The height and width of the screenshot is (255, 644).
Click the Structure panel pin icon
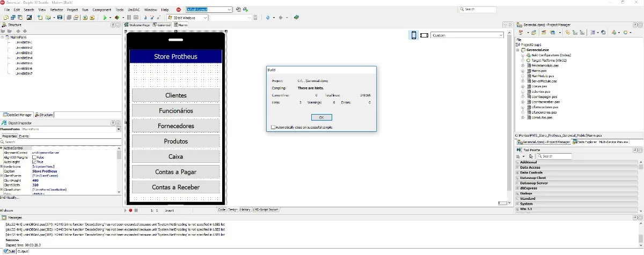pyautogui.click(x=113, y=25)
